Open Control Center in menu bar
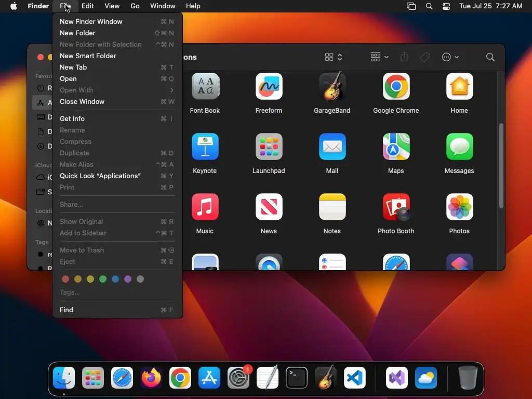 point(446,6)
